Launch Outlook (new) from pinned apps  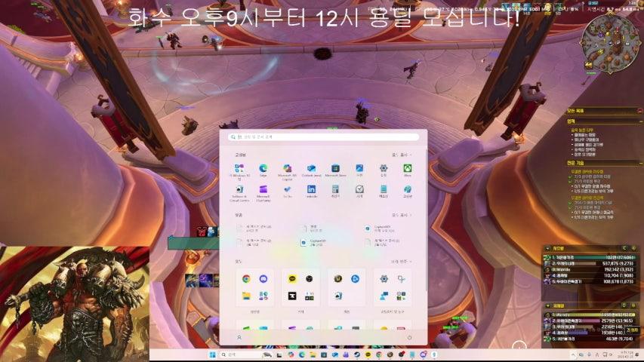(311, 169)
